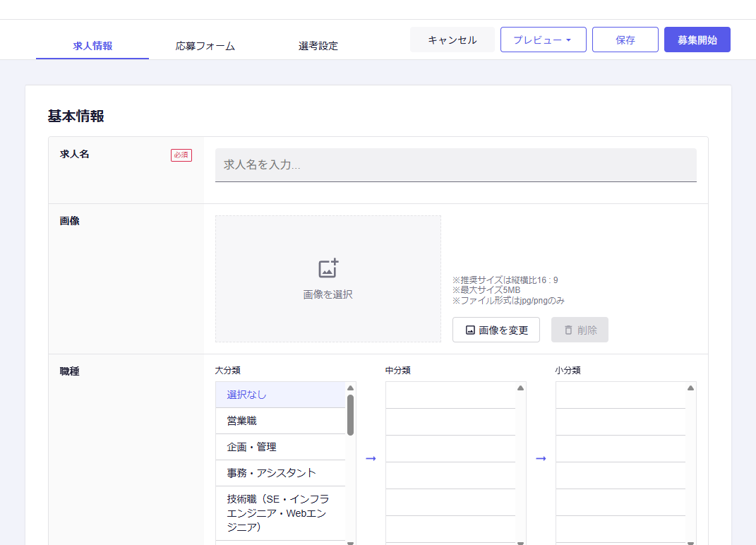Choose 企画・管理 job category
The image size is (756, 545).
pyautogui.click(x=280, y=447)
